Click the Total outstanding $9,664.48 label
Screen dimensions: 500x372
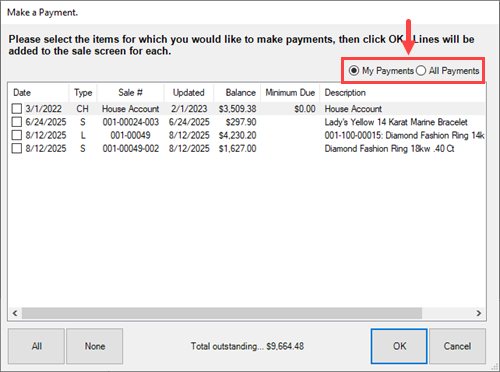[x=247, y=346]
